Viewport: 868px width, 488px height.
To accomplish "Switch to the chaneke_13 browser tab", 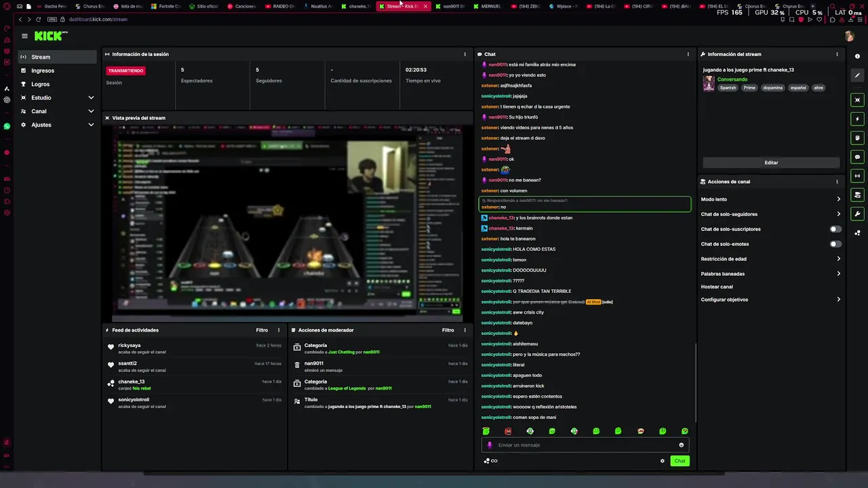I will click(x=357, y=6).
